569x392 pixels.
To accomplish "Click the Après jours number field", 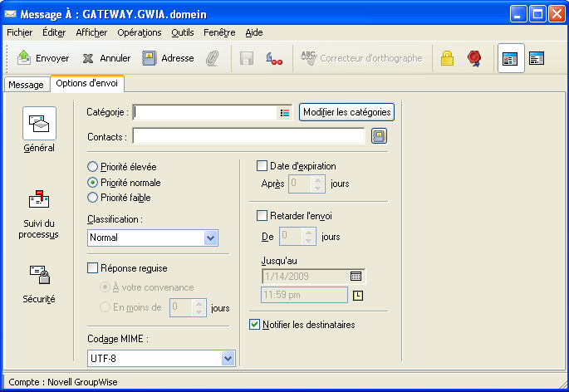I will pos(300,184).
